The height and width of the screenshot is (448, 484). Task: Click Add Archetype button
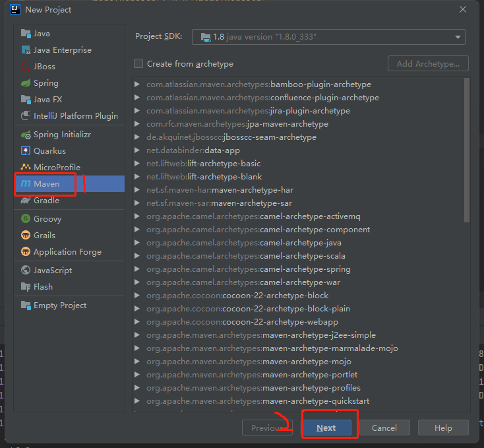point(428,63)
